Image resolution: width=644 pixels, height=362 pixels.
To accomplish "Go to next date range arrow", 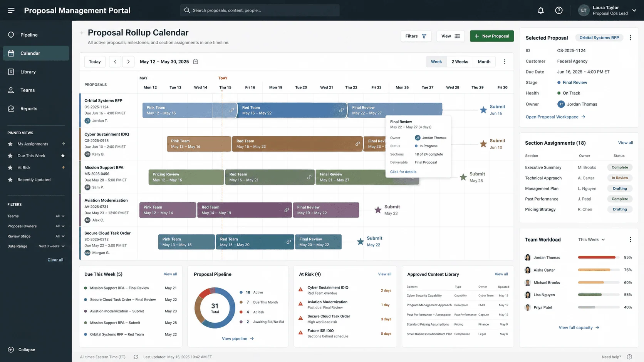I will 128,62.
